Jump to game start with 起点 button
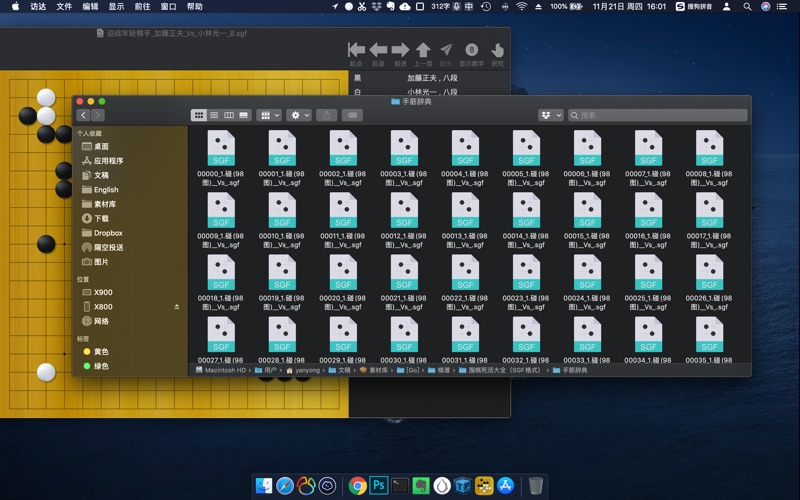800x500 pixels. click(x=356, y=50)
